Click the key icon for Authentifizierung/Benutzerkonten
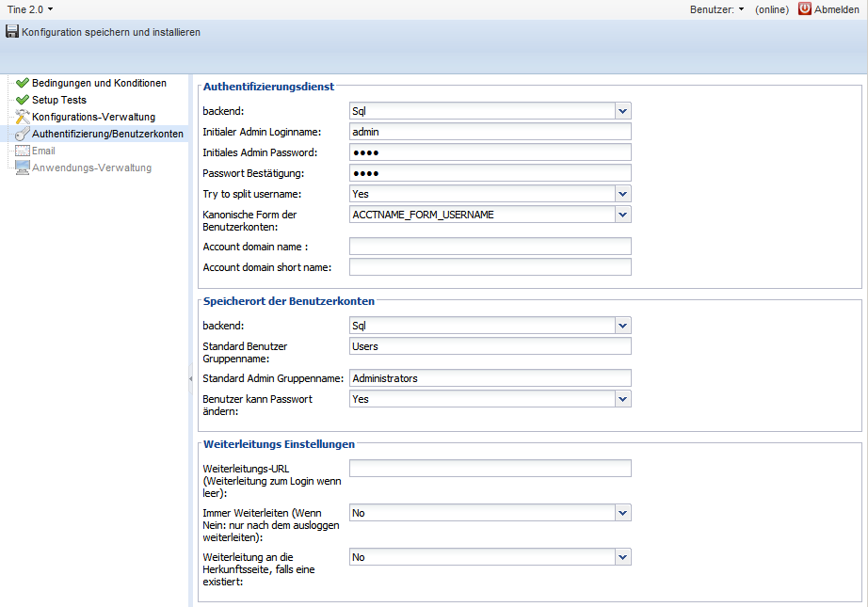 point(23,134)
